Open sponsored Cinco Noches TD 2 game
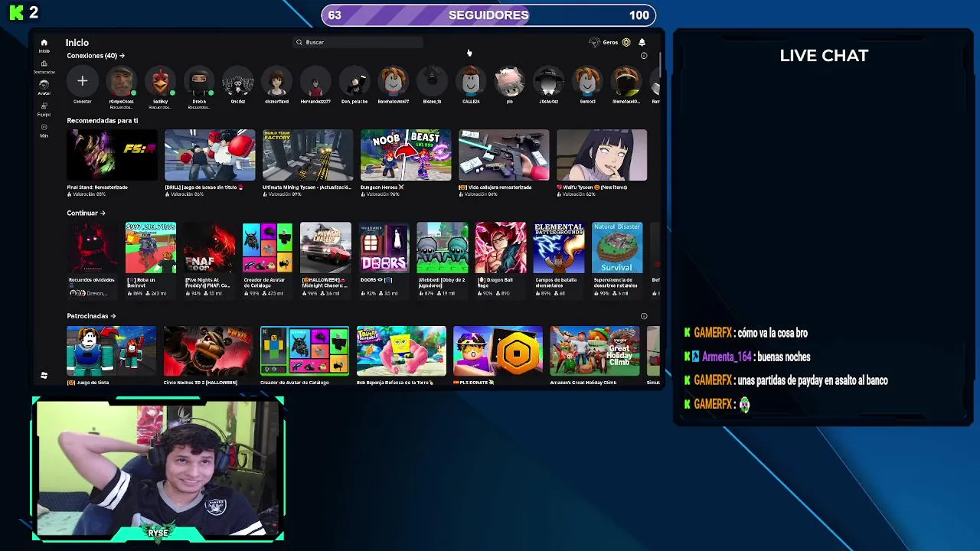The image size is (980, 551). pos(207,351)
